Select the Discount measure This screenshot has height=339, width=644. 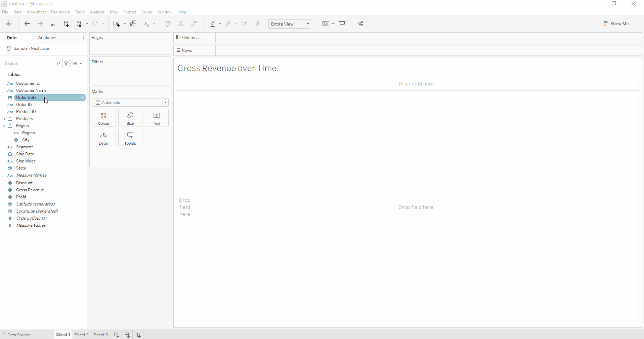click(x=24, y=183)
